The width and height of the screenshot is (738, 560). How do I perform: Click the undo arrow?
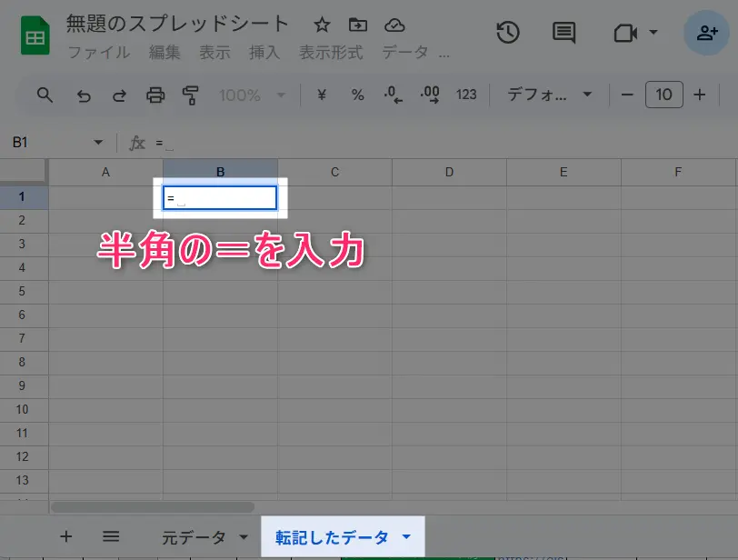click(84, 95)
